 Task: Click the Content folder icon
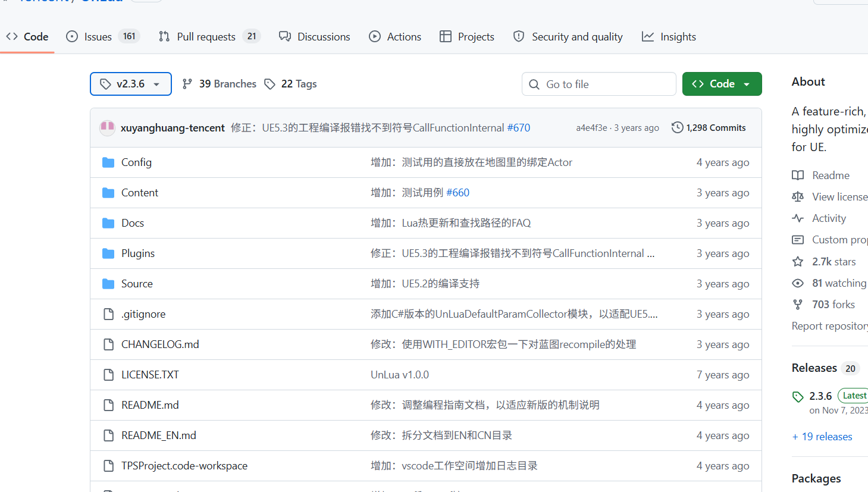point(108,193)
